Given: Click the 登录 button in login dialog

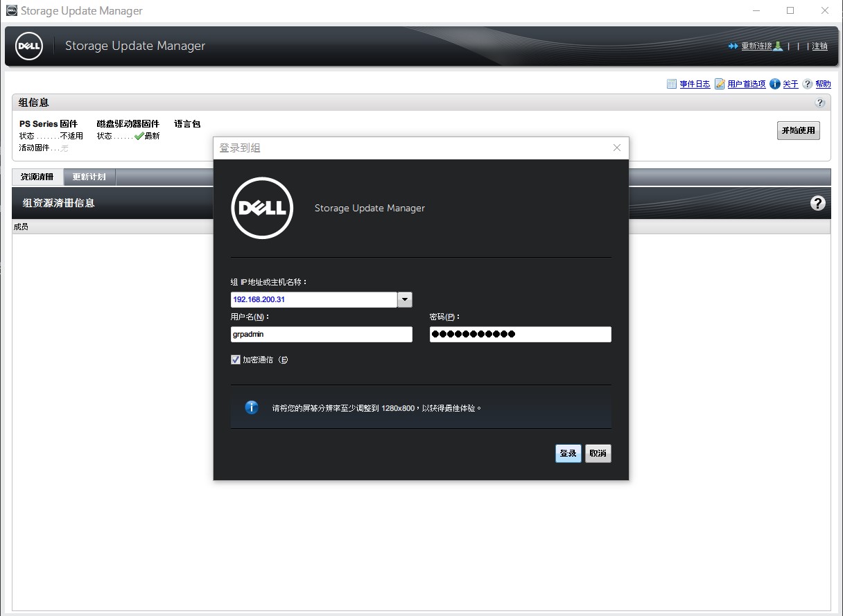Looking at the screenshot, I should (x=568, y=453).
